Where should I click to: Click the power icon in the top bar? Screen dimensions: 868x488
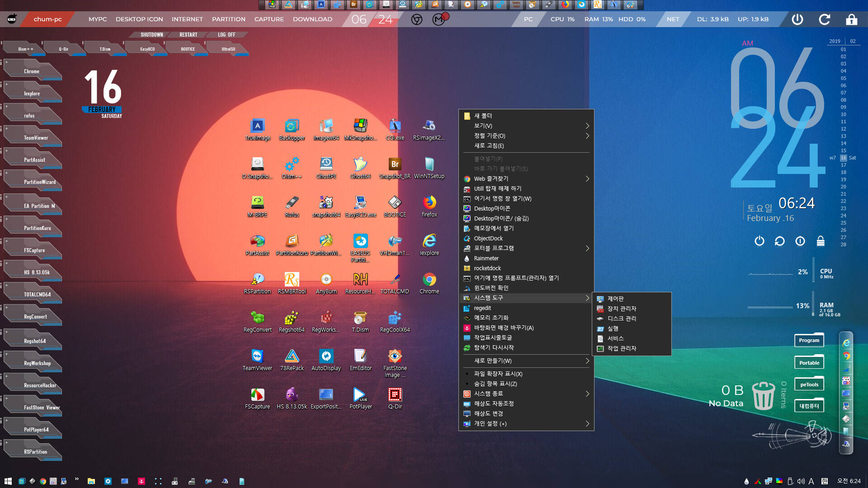point(797,19)
